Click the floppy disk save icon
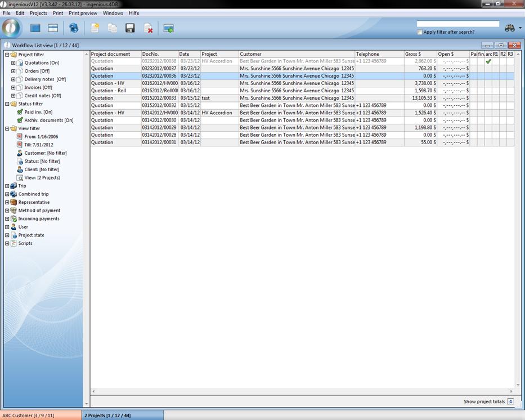 click(130, 28)
